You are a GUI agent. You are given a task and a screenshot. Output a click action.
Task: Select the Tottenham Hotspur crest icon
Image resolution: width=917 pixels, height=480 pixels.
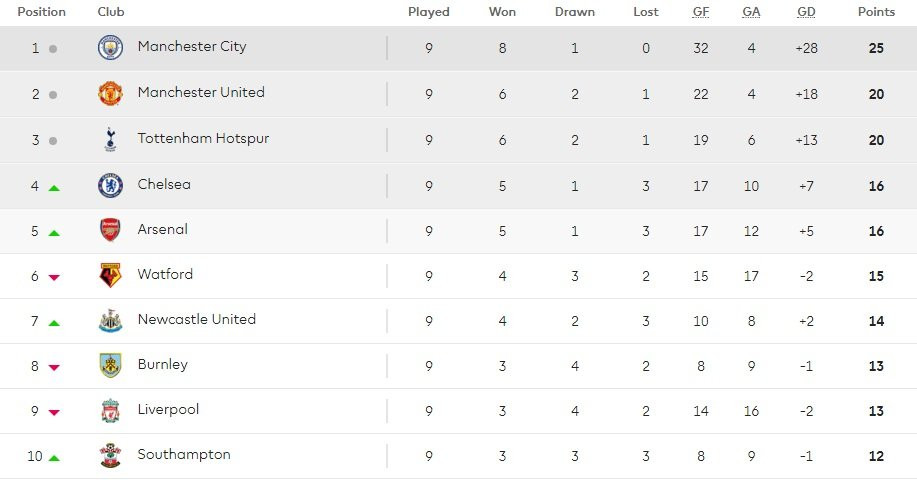pyautogui.click(x=110, y=139)
